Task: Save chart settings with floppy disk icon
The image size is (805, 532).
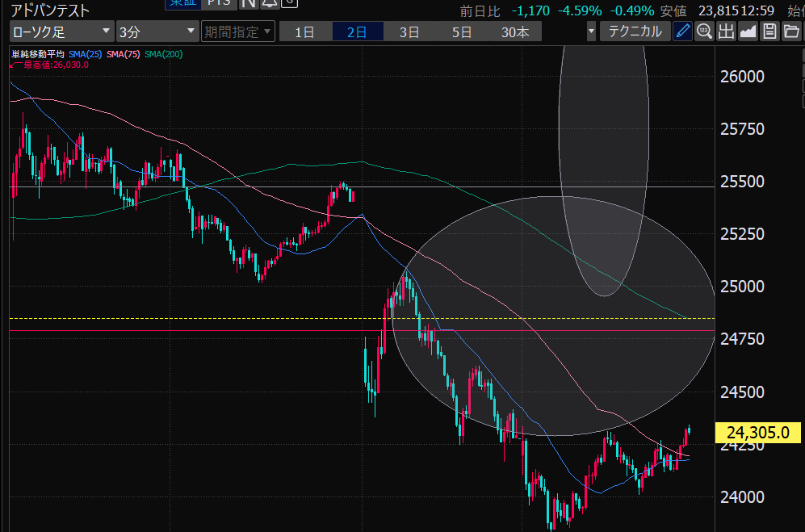Action: click(x=769, y=31)
